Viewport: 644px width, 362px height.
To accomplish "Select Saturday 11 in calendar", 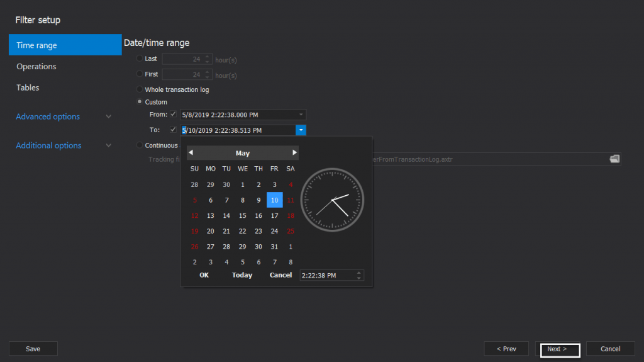I will click(x=291, y=200).
